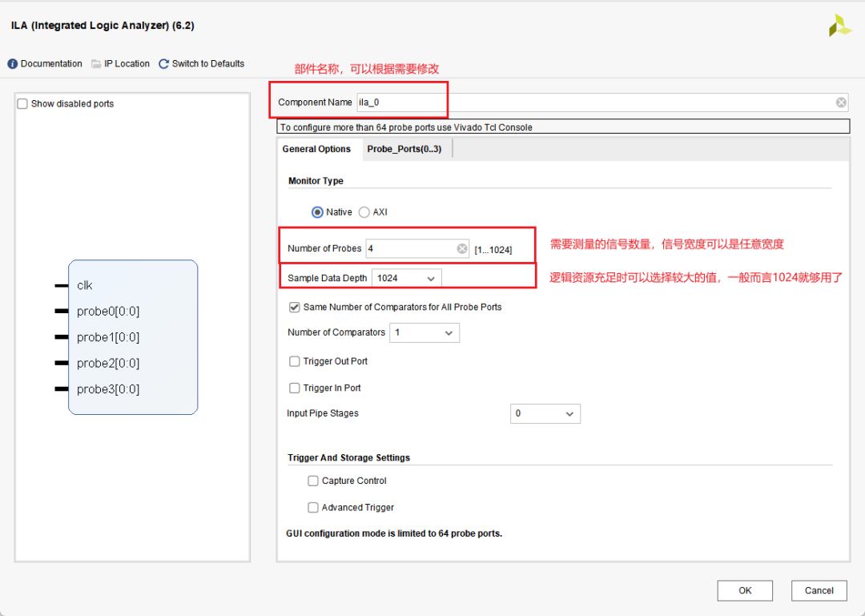Screen dimensions: 865x616
Task: Select the AXI monitor type
Action: pos(364,212)
